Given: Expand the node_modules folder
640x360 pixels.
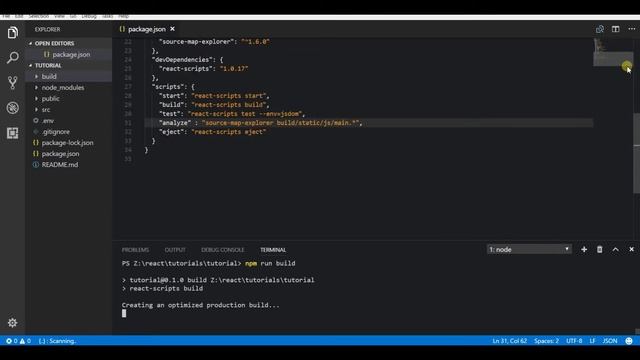Looking at the screenshot, I should 62,88.
